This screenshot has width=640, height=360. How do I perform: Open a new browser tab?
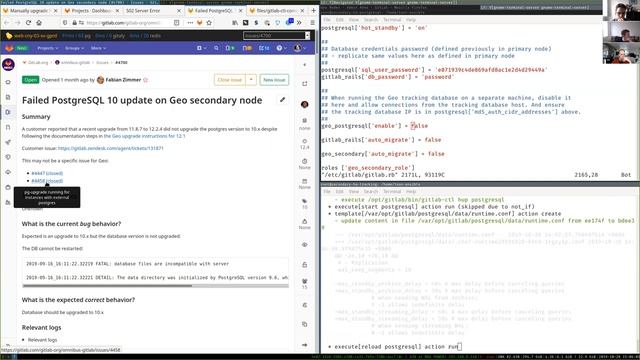coord(313,10)
